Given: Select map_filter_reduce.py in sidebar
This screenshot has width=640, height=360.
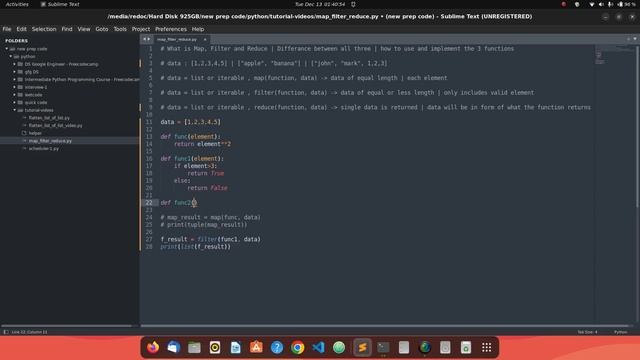Looking at the screenshot, I should 50,141.
